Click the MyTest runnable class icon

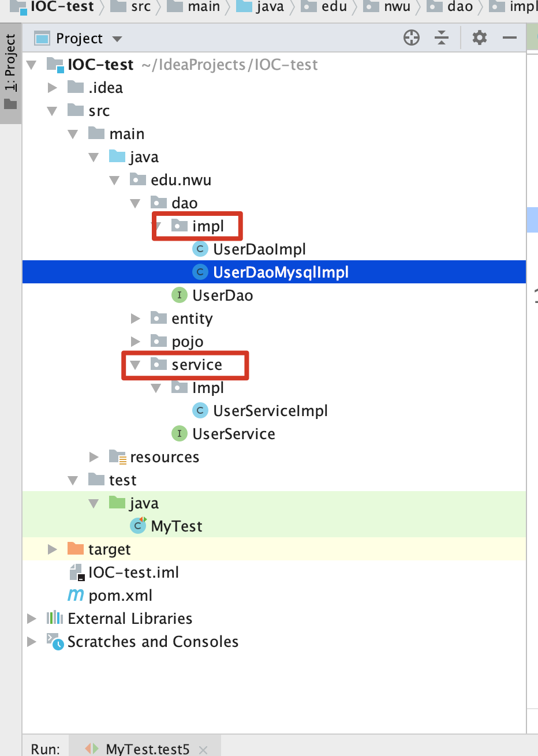[139, 526]
